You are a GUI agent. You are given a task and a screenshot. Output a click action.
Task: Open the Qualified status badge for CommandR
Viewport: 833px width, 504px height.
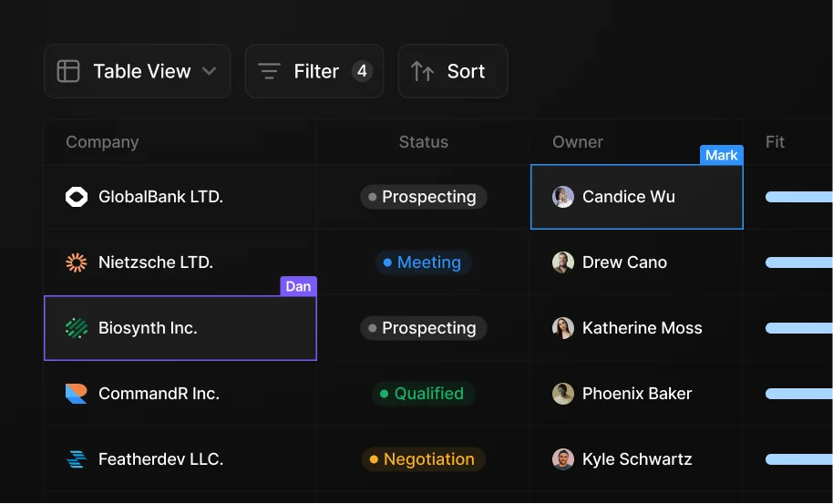pos(423,394)
